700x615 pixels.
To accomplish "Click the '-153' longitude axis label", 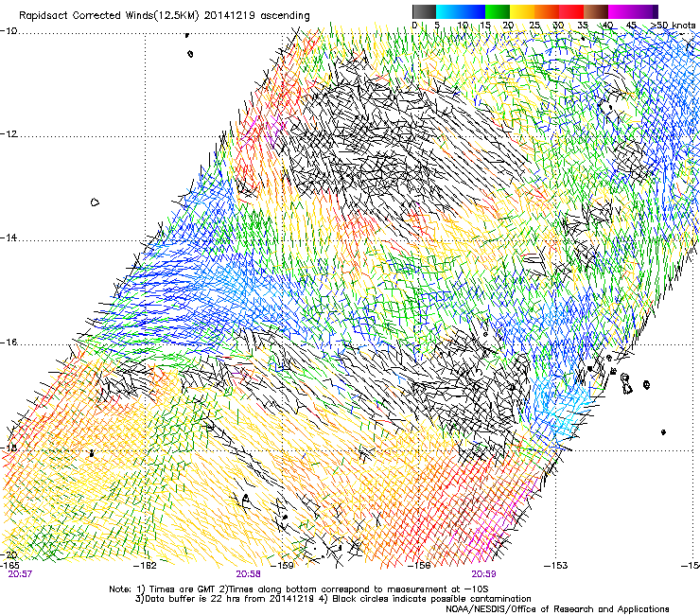I will 556,566.
